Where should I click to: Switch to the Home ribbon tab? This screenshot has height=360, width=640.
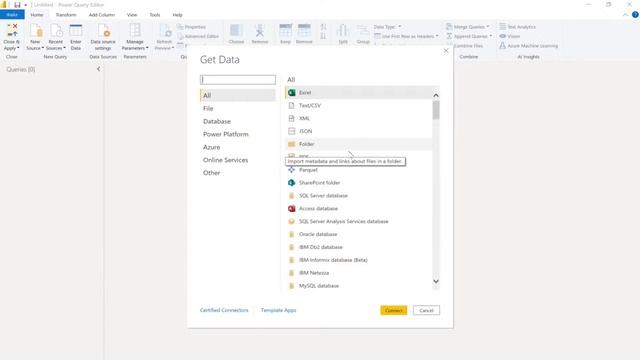tap(37, 15)
